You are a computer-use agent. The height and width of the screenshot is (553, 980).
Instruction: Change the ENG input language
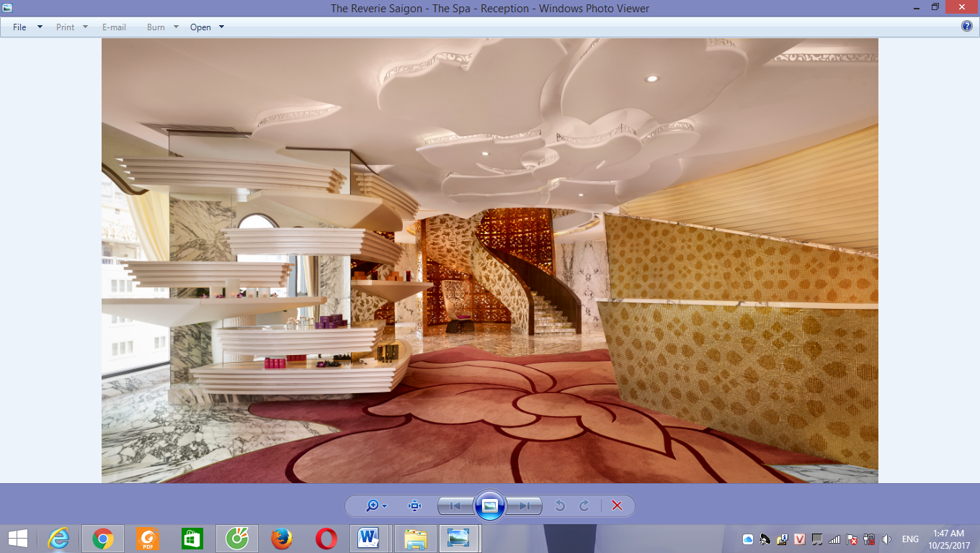(x=910, y=539)
